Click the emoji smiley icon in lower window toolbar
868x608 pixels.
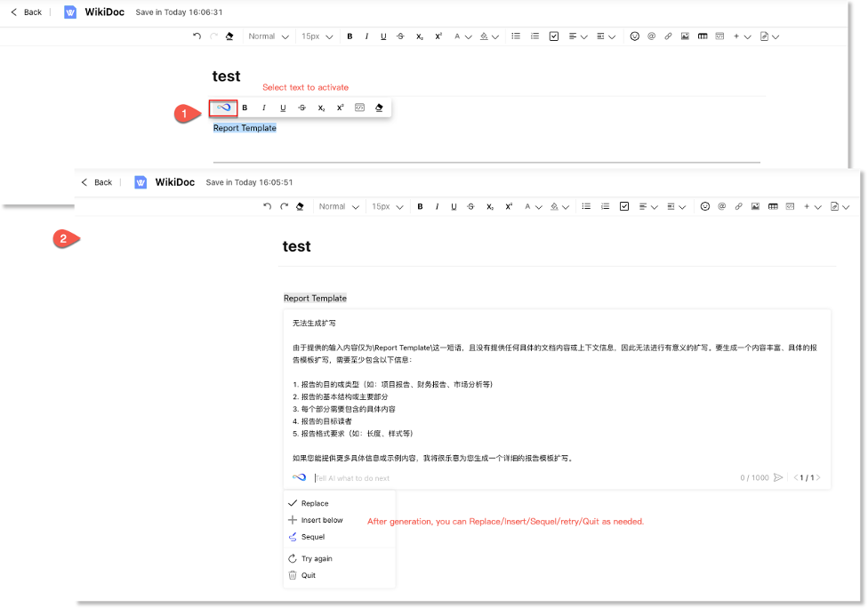click(704, 206)
